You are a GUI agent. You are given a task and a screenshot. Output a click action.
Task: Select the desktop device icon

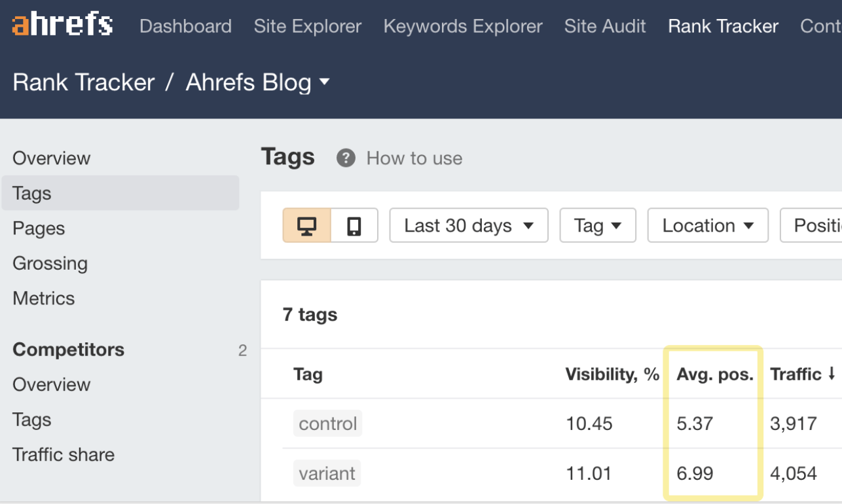[x=307, y=226]
